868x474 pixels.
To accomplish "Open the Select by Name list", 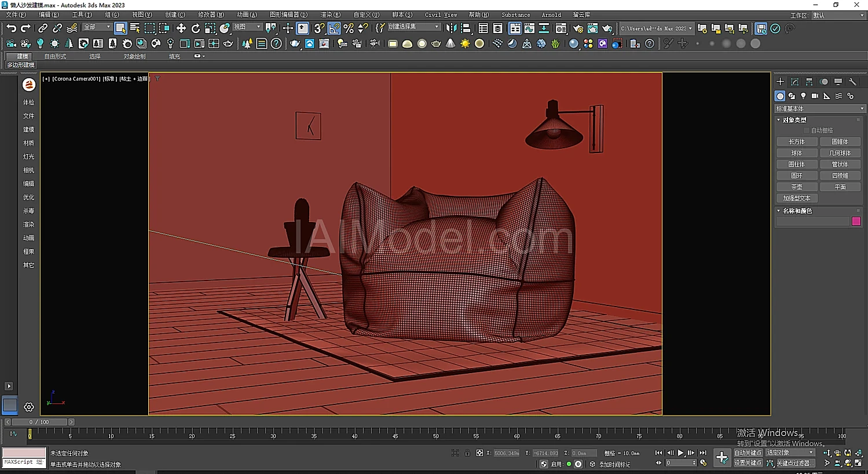I will coord(135,28).
